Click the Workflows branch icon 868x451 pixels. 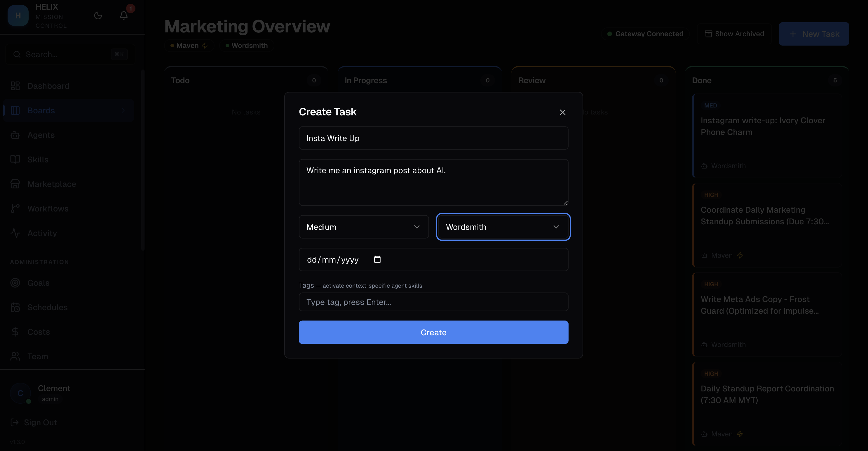click(15, 209)
